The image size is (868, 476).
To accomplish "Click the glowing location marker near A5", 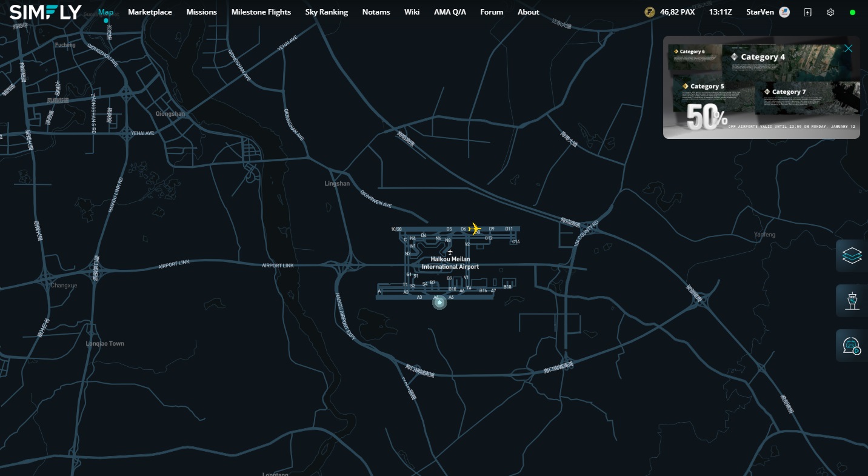I will pos(439,302).
